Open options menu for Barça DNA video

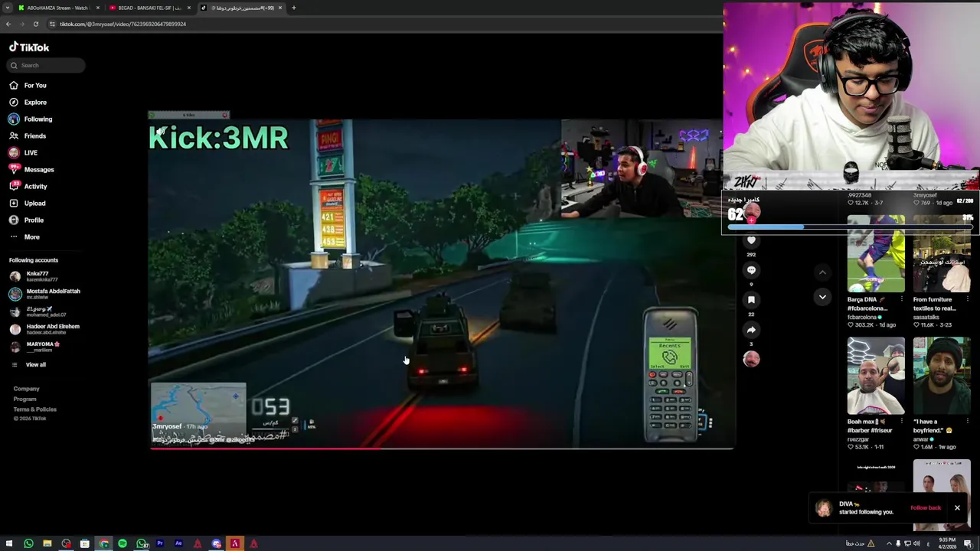click(903, 300)
